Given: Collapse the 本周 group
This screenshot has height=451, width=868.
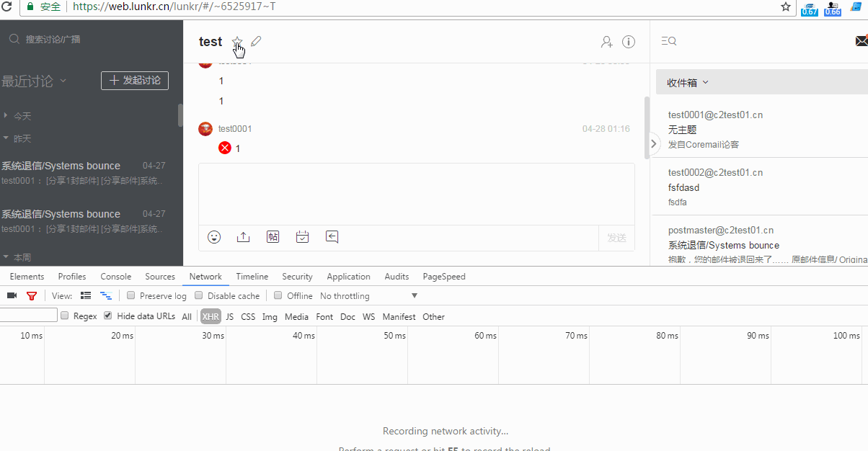Looking at the screenshot, I should [x=17, y=257].
